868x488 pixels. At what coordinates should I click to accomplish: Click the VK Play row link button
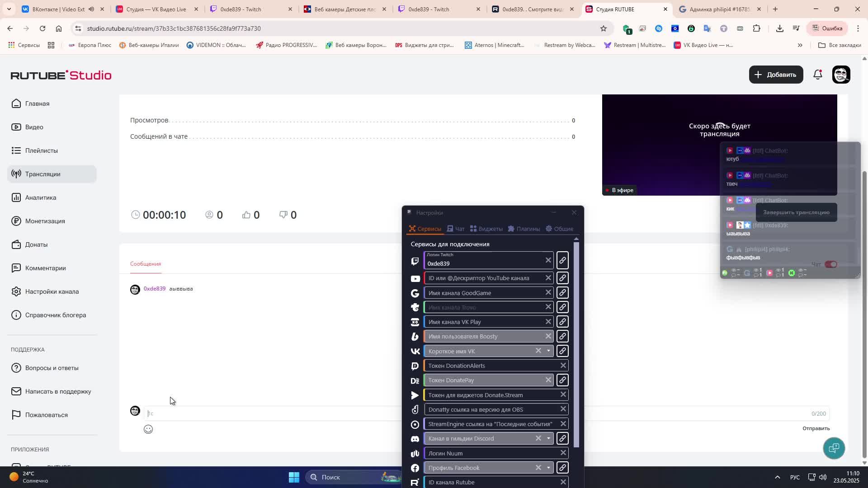562,322
